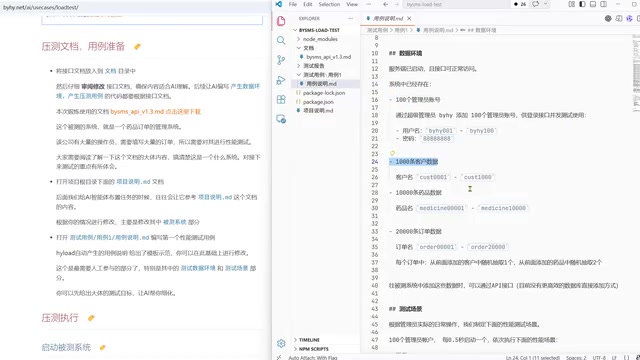The image size is (640, 360).
Task: Click the remote window status bar icon
Action: [279, 357]
